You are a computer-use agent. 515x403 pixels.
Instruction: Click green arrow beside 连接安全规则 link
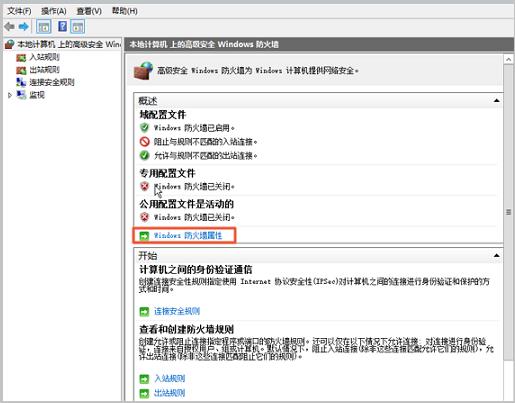[x=144, y=312]
